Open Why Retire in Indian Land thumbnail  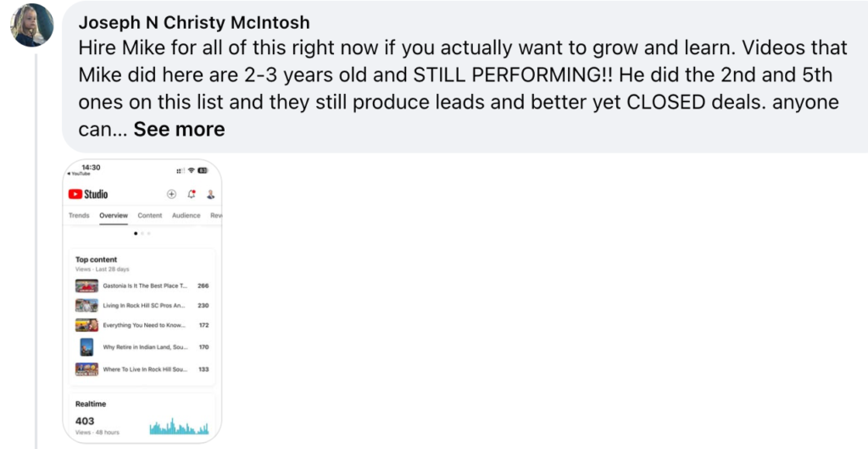[x=87, y=347]
